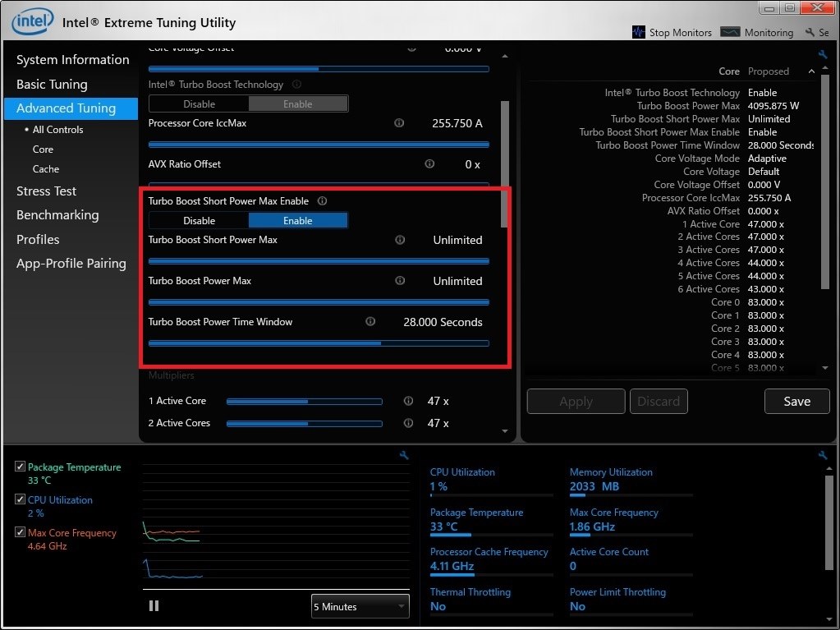The height and width of the screenshot is (630, 840).
Task: Select Advanced Tuning section
Action: click(71, 108)
